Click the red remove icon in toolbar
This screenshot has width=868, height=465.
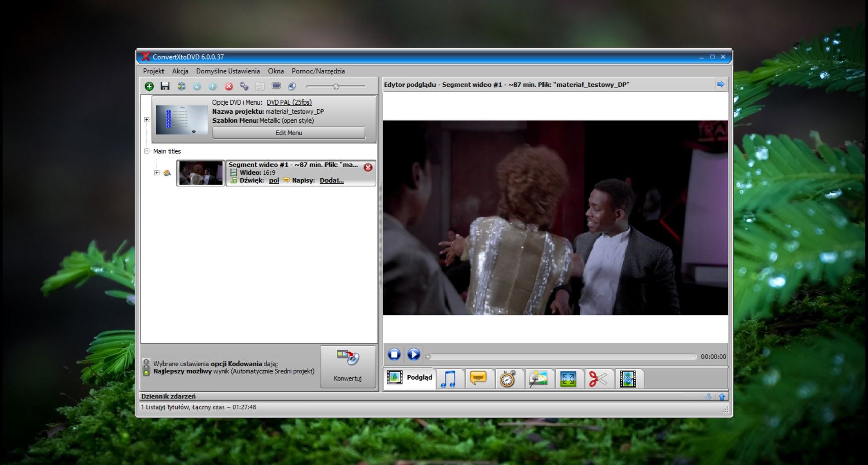(229, 86)
